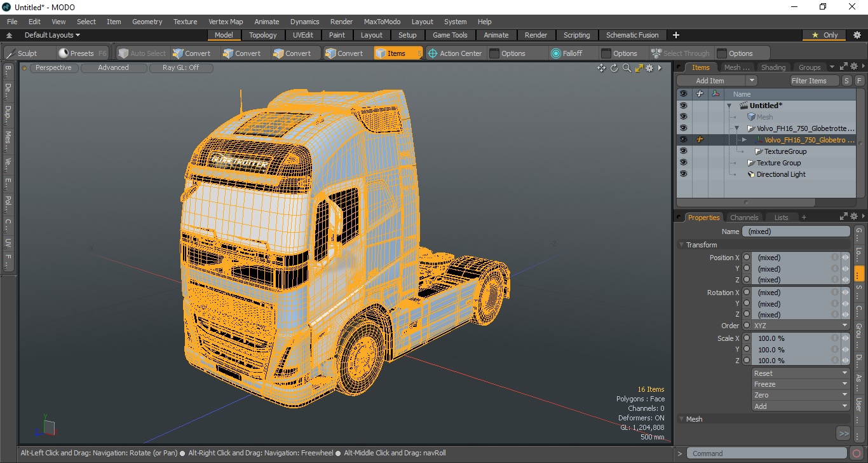Switch to the Channels tab
Image resolution: width=868 pixels, height=463 pixels.
pos(744,218)
